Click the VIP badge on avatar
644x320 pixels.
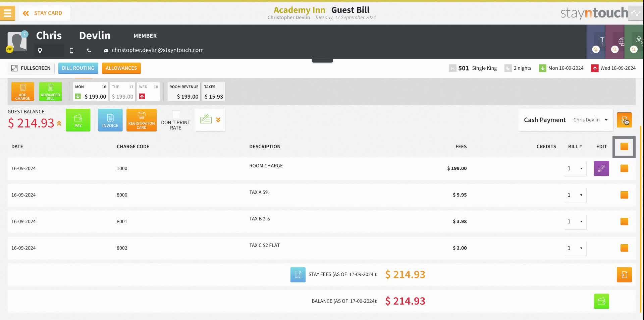[x=9, y=49]
